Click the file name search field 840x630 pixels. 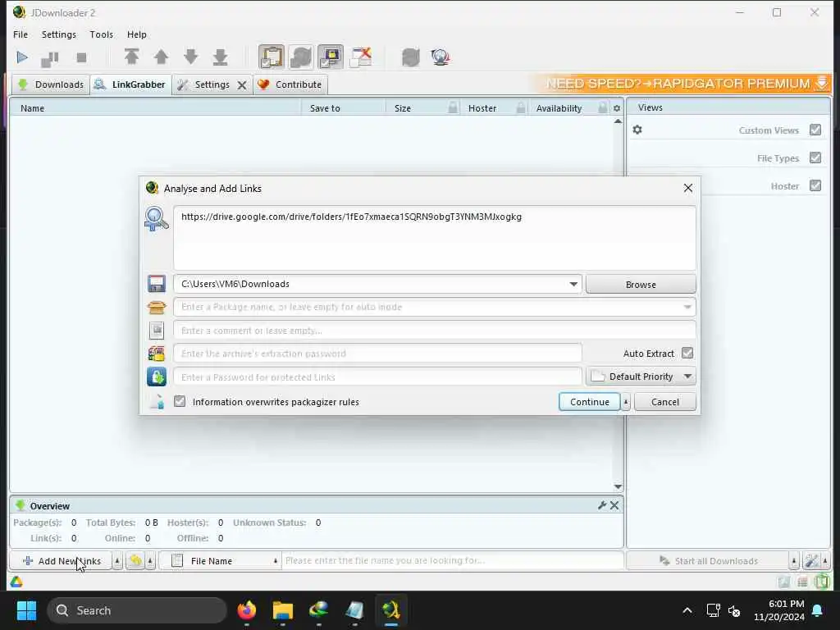click(x=453, y=561)
